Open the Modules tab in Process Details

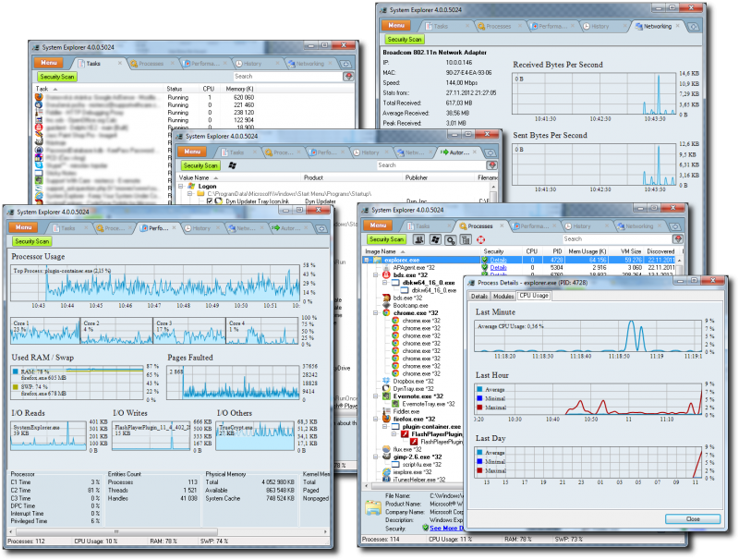pyautogui.click(x=503, y=296)
